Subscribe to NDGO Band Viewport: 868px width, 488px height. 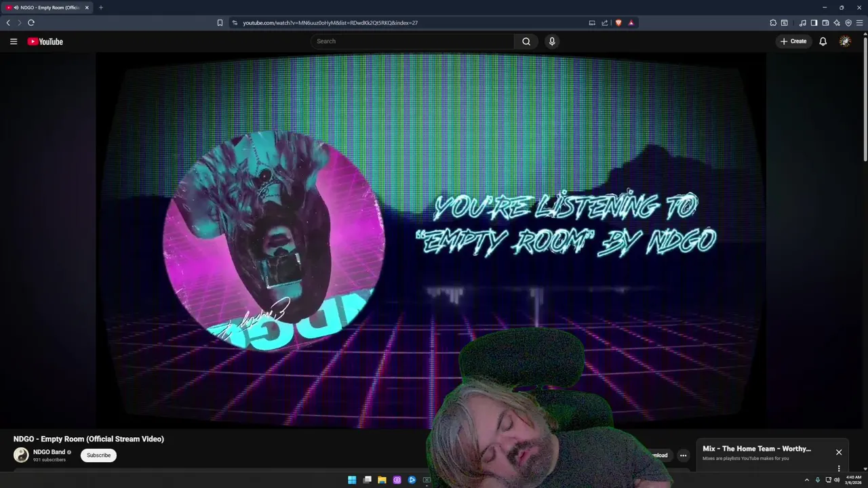pos(98,455)
